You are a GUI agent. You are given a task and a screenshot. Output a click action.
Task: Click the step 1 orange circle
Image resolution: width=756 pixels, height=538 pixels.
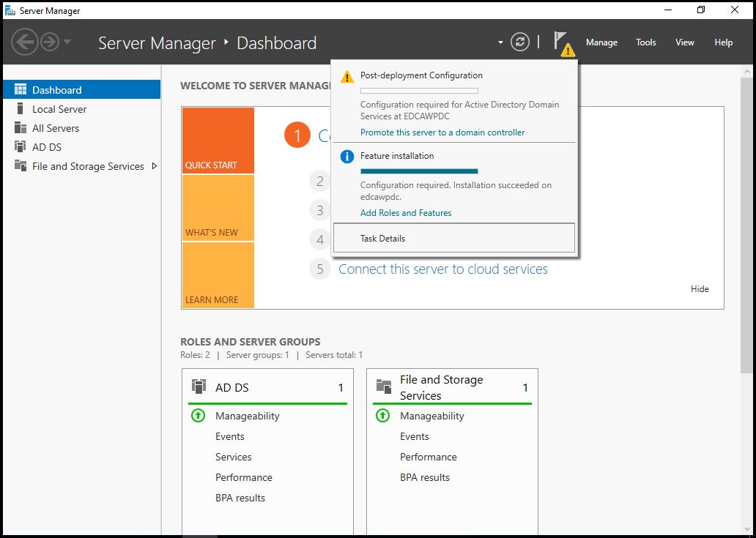[x=297, y=136]
